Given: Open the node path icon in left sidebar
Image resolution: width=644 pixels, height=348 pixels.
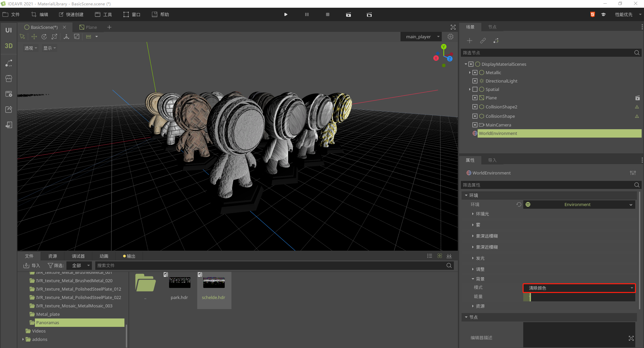Looking at the screenshot, I should pyautogui.click(x=9, y=63).
